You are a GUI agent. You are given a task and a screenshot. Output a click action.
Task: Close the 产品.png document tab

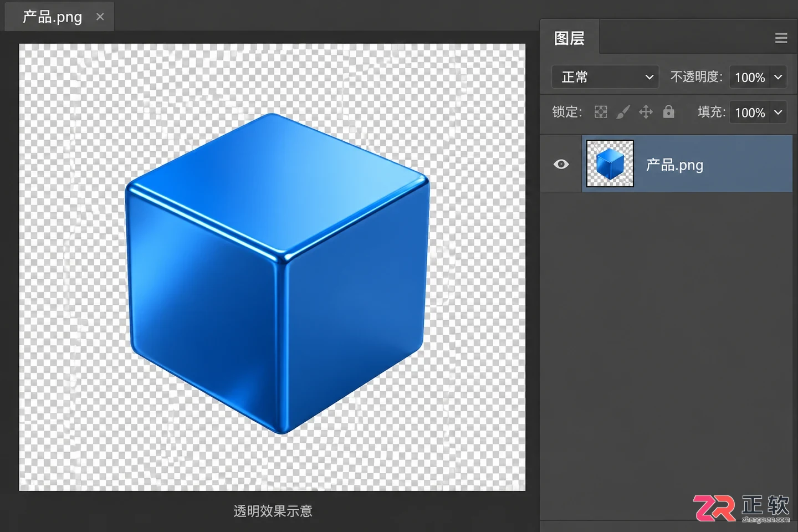[100, 17]
